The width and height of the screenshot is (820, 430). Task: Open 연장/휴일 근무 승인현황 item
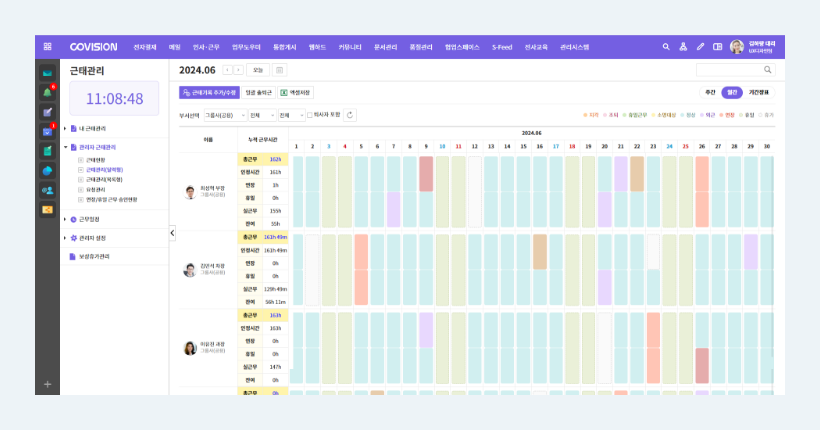[x=111, y=200]
